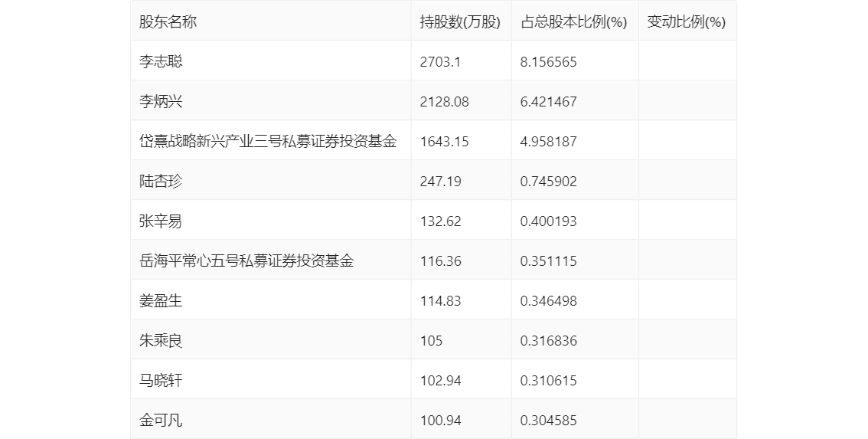The width and height of the screenshot is (868, 439).
Task: Select shareholder name 马晓轩
Action: click(161, 380)
